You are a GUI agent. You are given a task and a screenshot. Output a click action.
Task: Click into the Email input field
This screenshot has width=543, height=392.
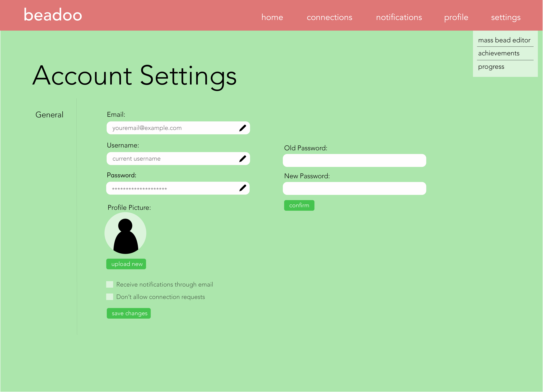point(178,128)
